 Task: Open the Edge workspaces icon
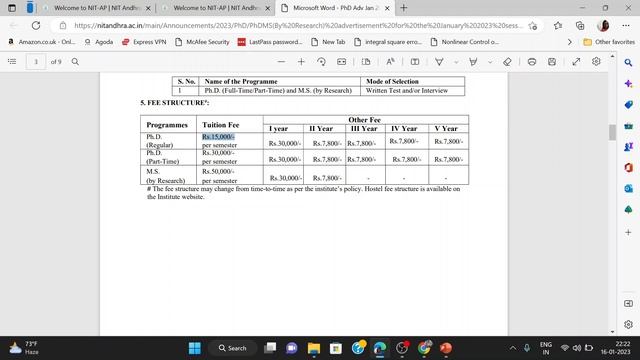tap(30, 7)
